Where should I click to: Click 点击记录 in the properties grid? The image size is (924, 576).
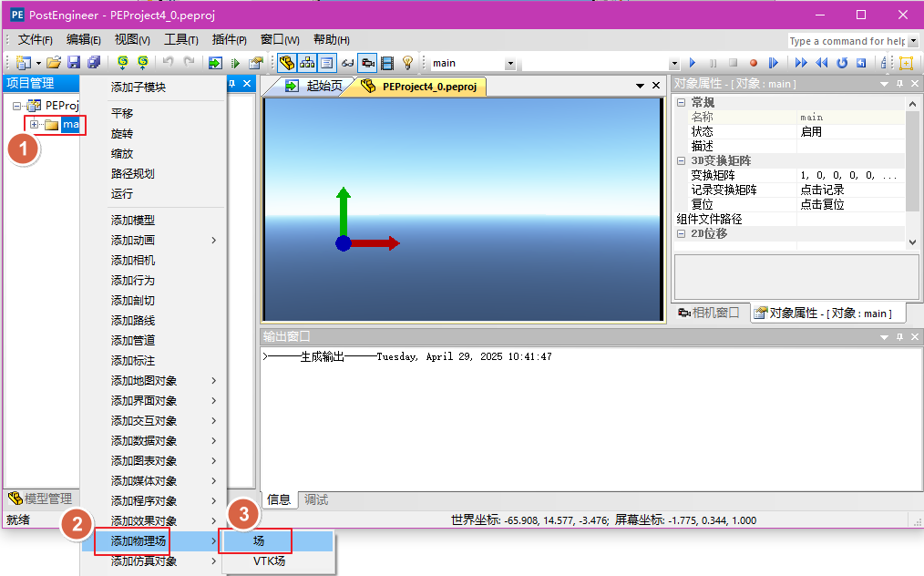click(x=823, y=190)
